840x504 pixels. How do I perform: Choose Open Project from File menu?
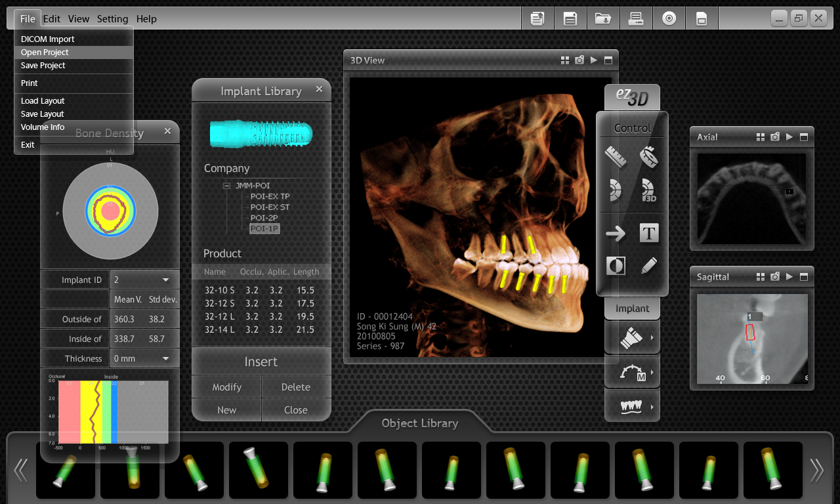click(73, 52)
